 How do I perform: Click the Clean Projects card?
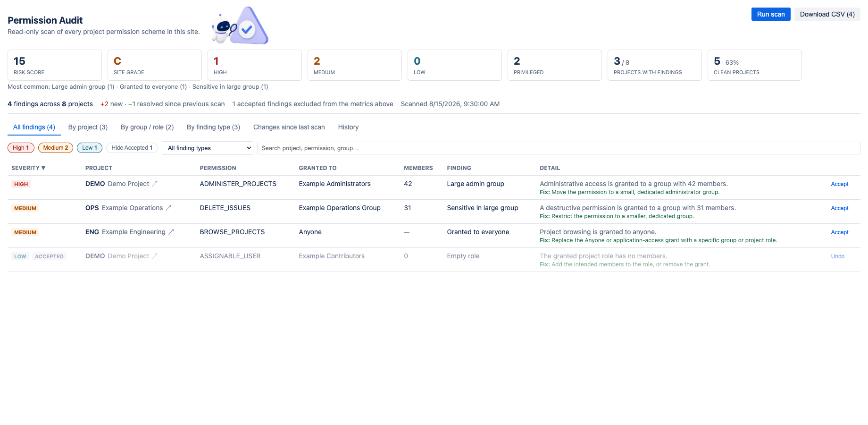(755, 65)
